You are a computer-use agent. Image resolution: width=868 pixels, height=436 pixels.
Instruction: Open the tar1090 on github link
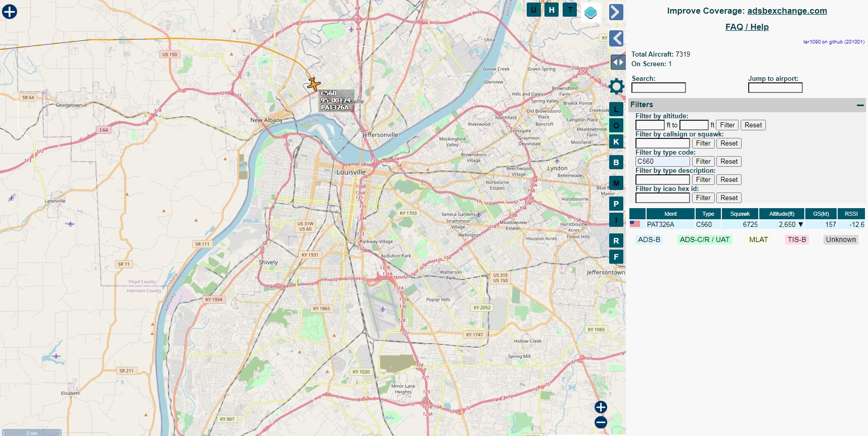pos(834,42)
